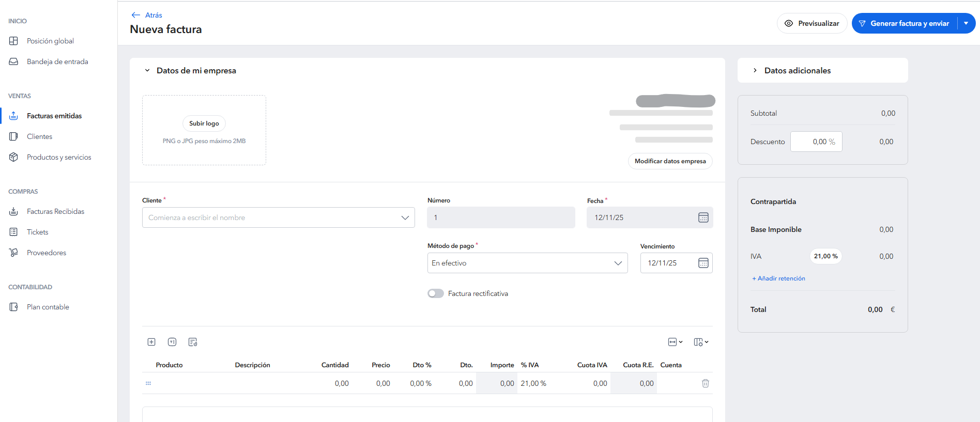Screen dimensions: 980x422
Task: Collapse the Datos de mi empresa section
Action: (x=147, y=70)
